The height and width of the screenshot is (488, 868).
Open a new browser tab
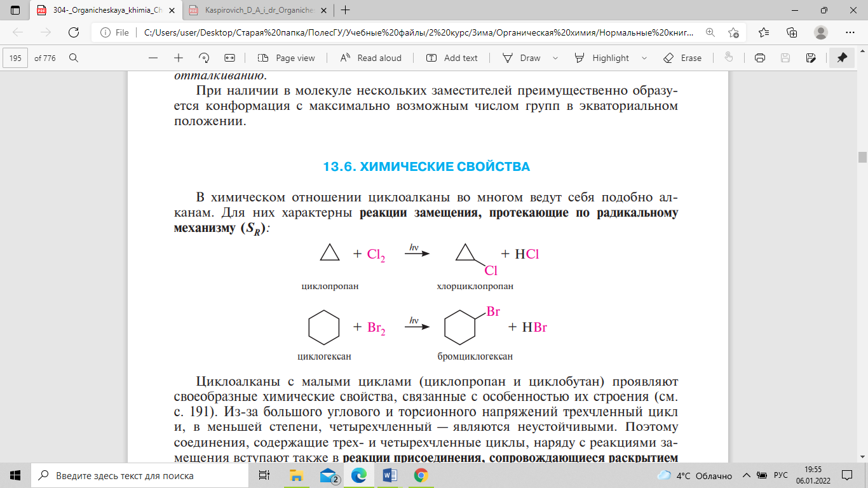click(346, 10)
